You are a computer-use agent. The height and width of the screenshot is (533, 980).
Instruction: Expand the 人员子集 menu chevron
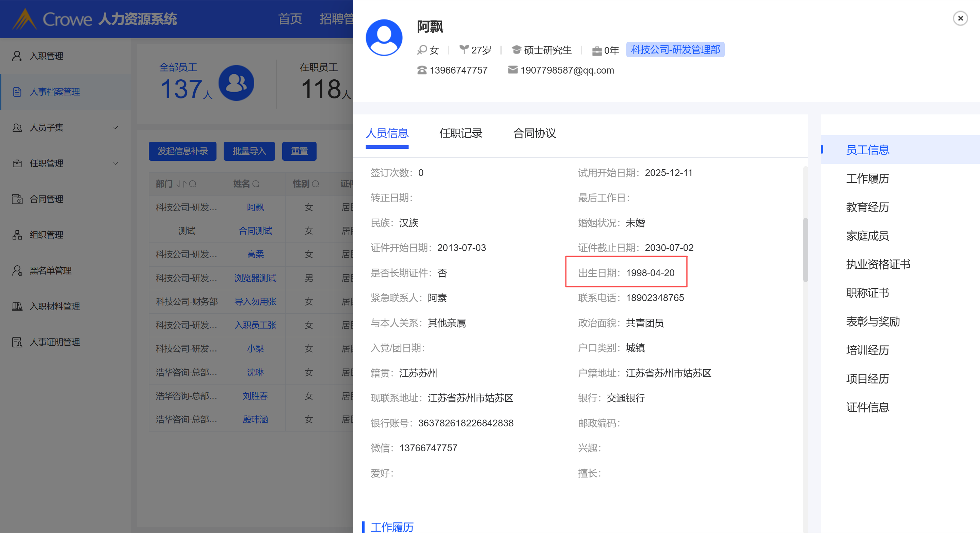point(115,127)
